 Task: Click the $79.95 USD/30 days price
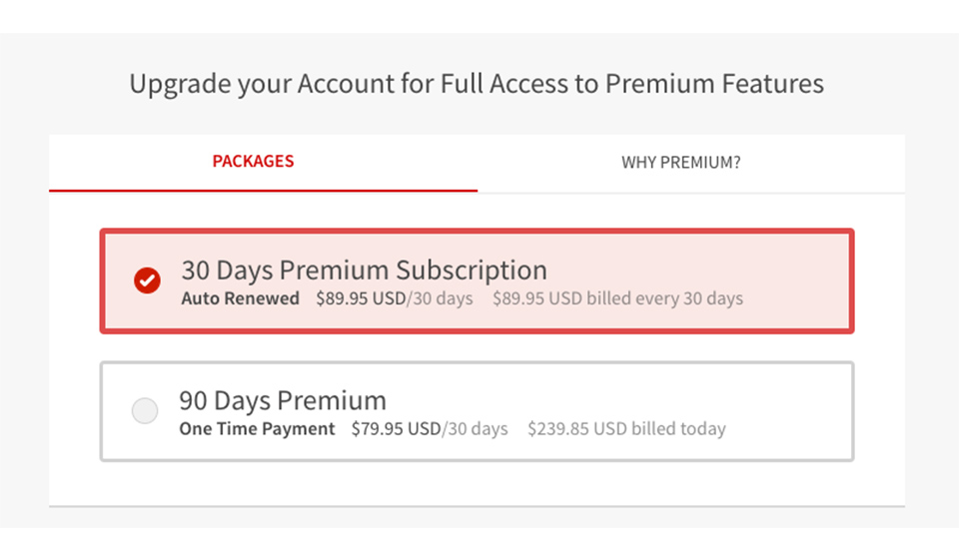430,429
